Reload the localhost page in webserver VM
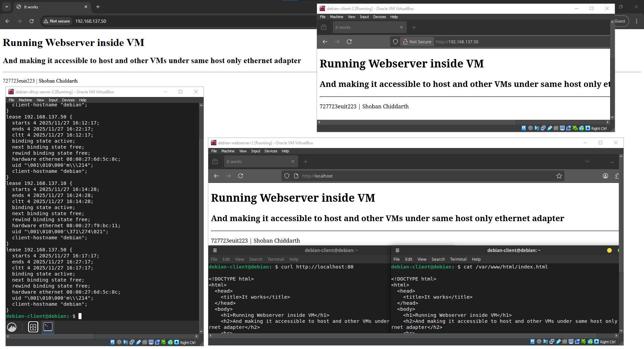Screen dimensions: 644x349 240,176
